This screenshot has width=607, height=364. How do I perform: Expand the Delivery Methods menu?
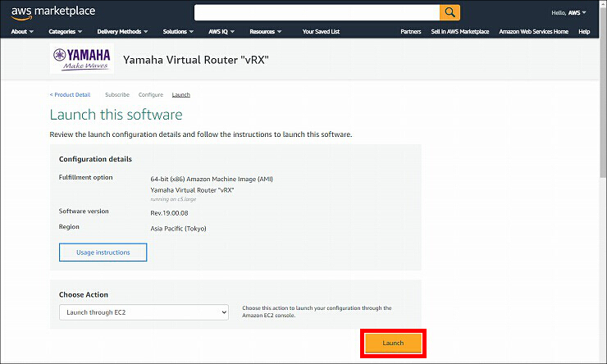point(122,31)
